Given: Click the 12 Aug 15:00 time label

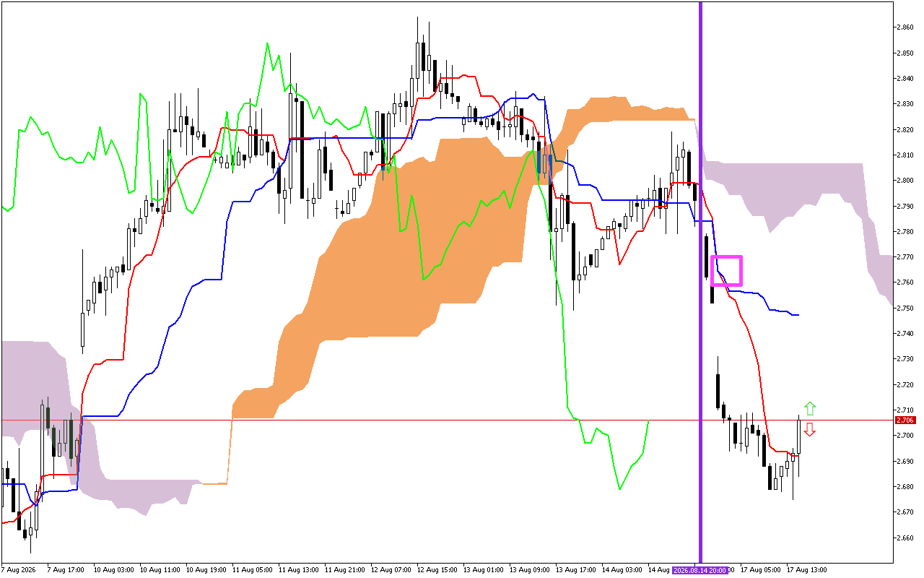Looking at the screenshot, I should [x=437, y=570].
